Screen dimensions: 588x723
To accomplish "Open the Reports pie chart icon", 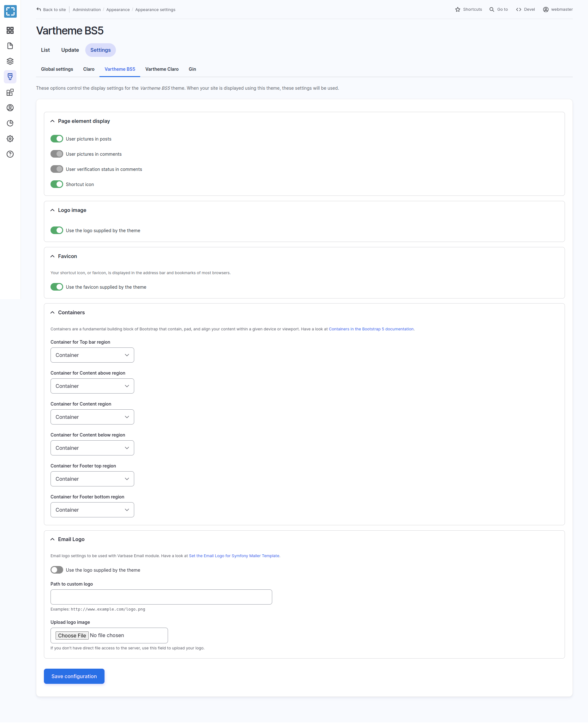I will point(10,123).
